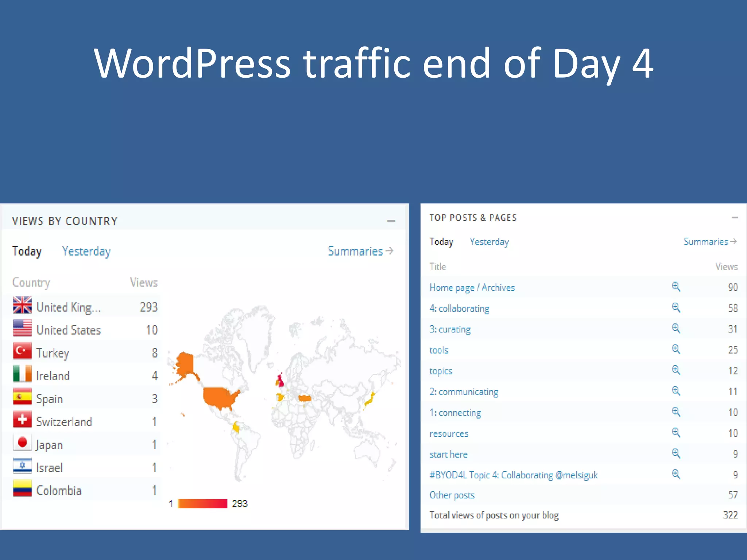Image resolution: width=747 pixels, height=560 pixels.
Task: Click magnifier icon in tools row
Action: [676, 349]
